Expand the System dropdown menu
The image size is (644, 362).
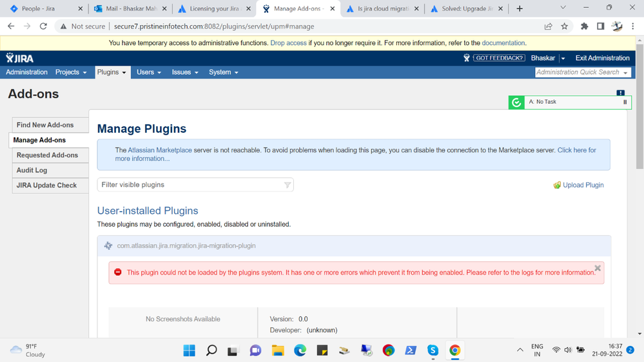point(224,72)
